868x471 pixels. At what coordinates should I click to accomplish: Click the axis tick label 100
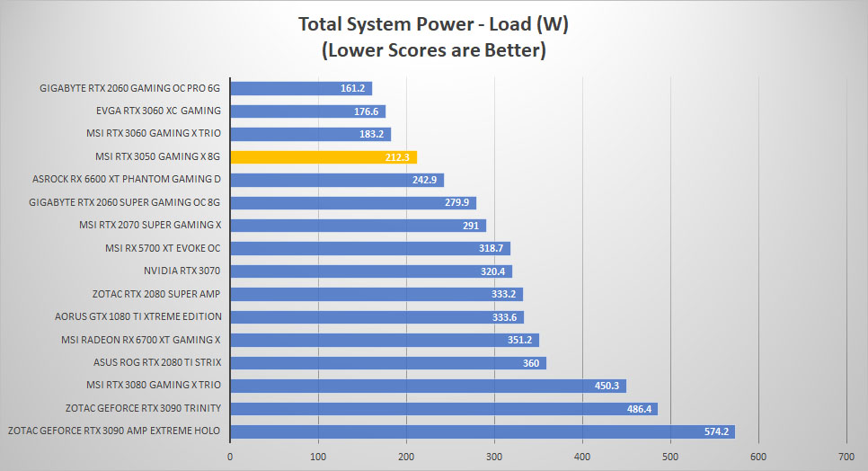click(x=318, y=458)
